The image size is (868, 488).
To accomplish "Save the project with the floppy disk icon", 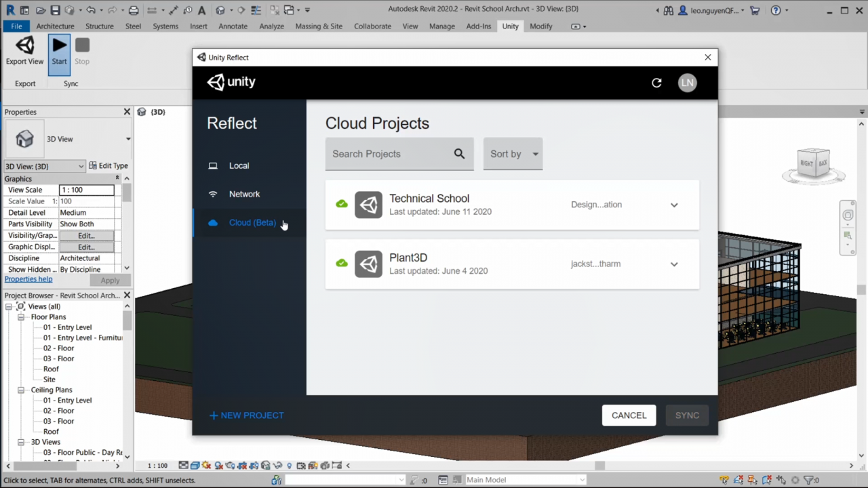I will point(56,10).
